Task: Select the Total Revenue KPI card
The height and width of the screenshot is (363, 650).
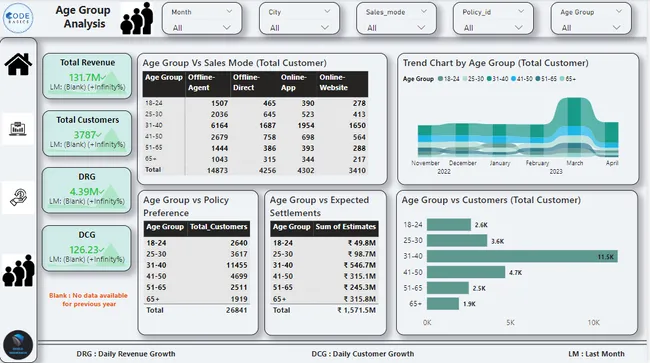Action: [87, 76]
